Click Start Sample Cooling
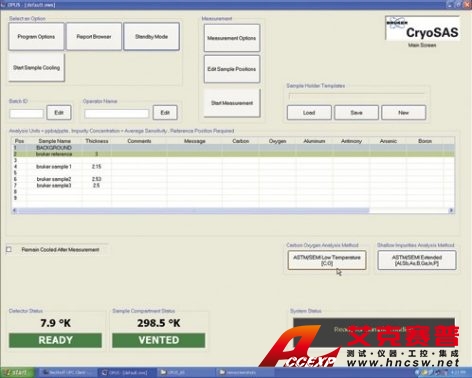This screenshot has width=472, height=378. tap(37, 68)
